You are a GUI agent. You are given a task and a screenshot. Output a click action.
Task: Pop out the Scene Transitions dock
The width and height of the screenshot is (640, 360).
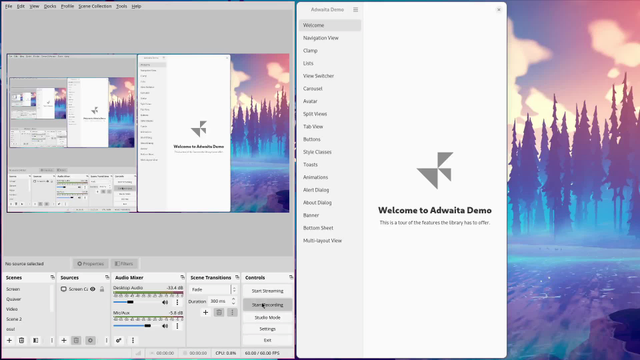(x=237, y=277)
